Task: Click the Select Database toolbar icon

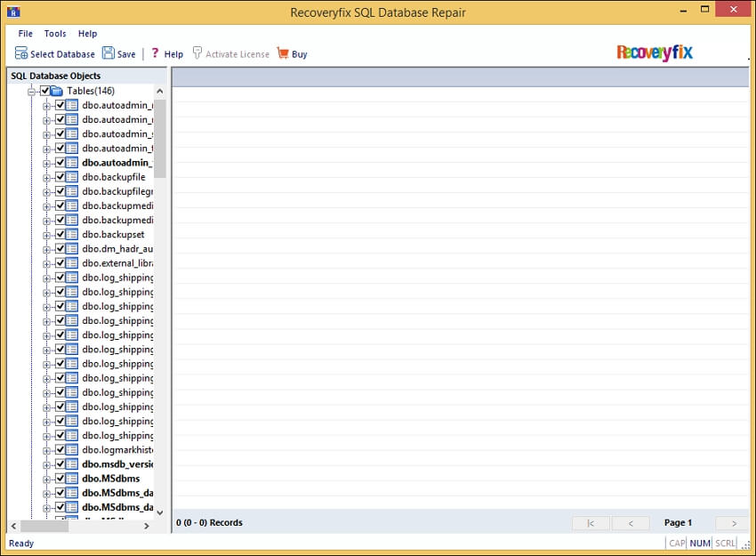Action: [21, 53]
